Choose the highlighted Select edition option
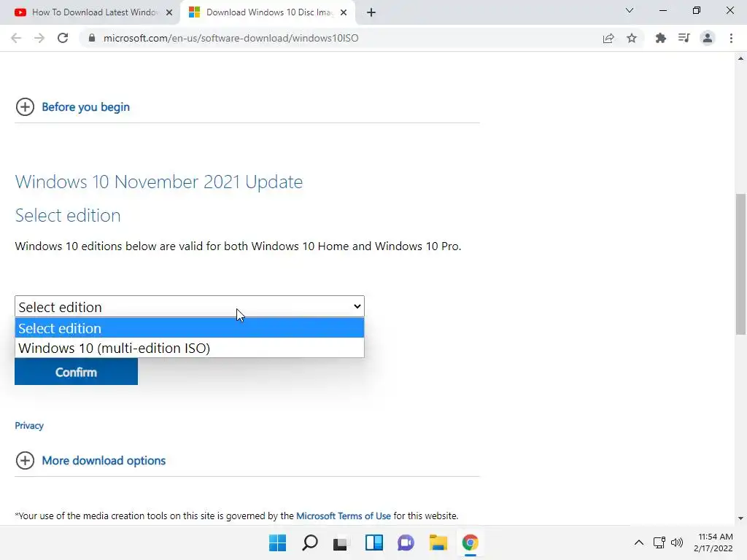Viewport: 747px width, 560px height. pyautogui.click(x=190, y=328)
